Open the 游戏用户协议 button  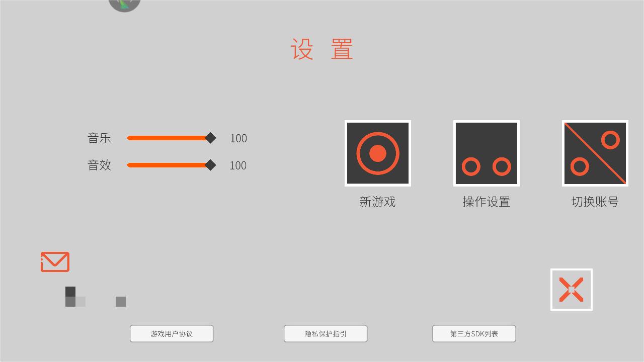[172, 334]
